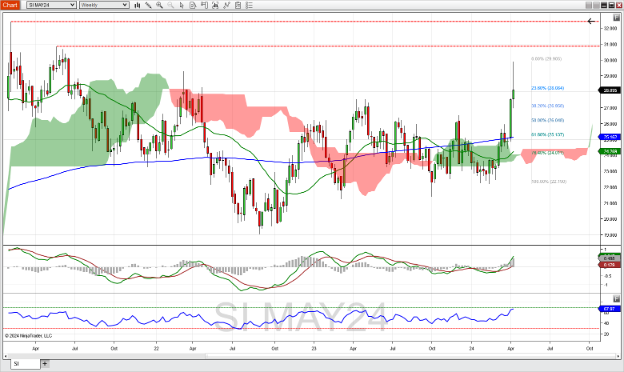
Task: Click the greyed zoom out magnifier
Action: click(x=170, y=5)
